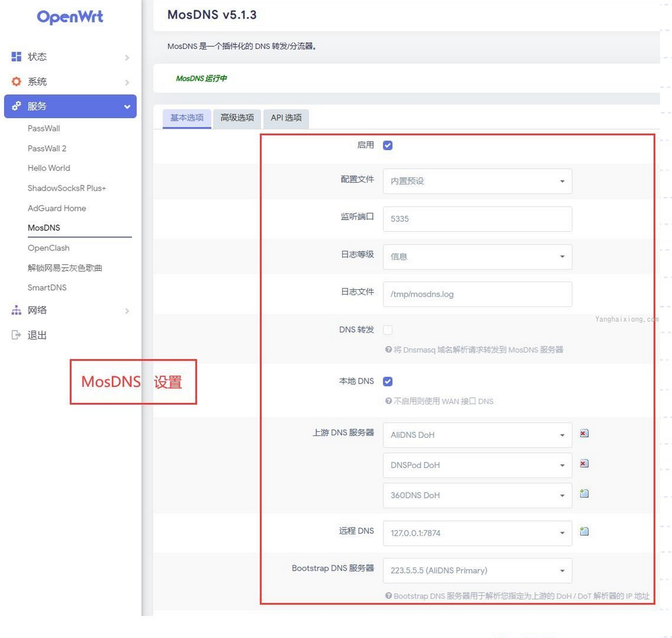Click the 监听端口 field showing 5335
This screenshot has width=672, height=638.
click(478, 219)
